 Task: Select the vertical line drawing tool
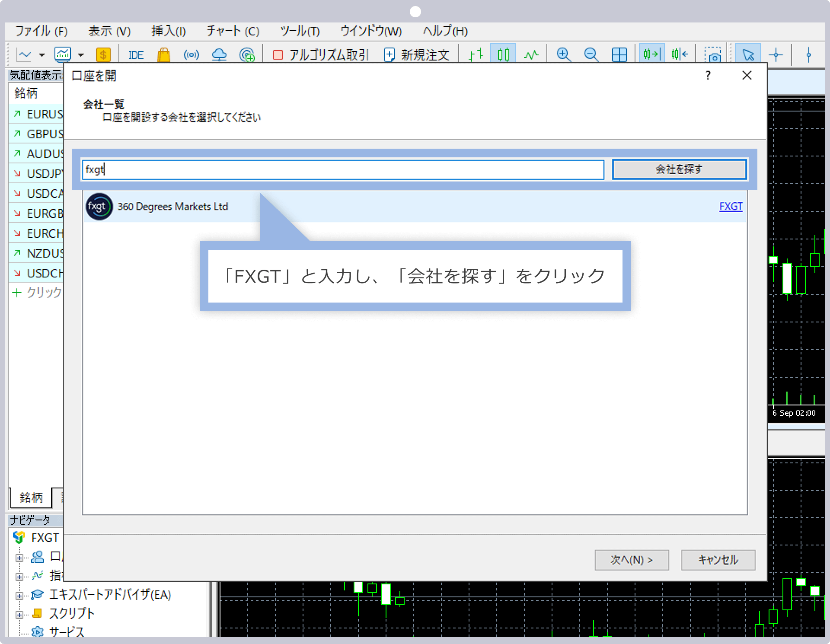pos(808,55)
